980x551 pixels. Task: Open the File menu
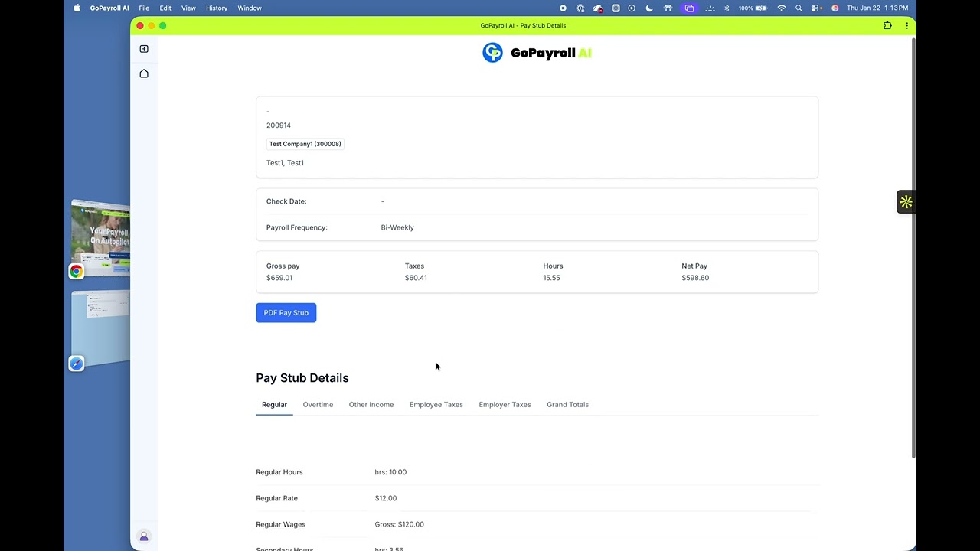(144, 8)
